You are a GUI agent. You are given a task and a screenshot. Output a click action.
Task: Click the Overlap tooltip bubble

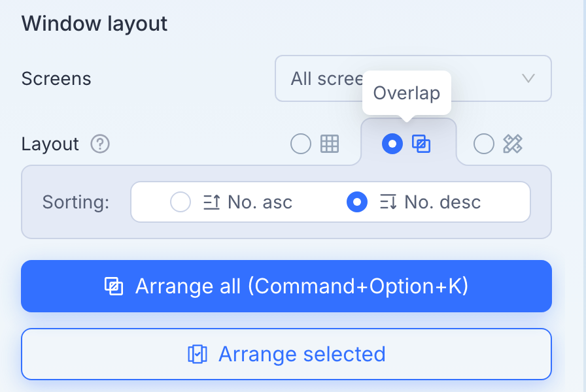(407, 93)
